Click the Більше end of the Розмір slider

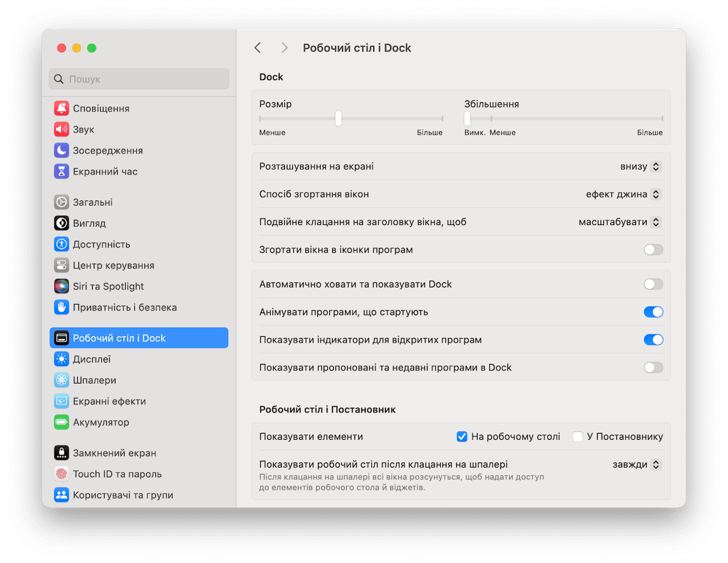(x=430, y=132)
